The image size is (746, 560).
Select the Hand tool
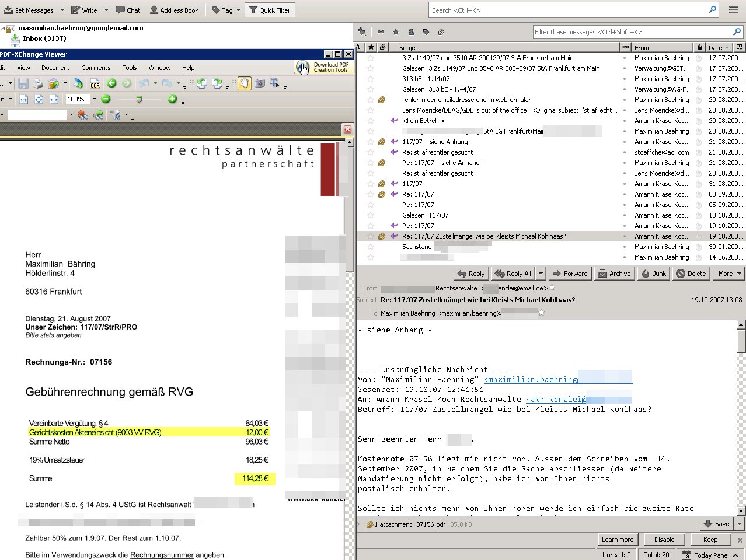244,83
